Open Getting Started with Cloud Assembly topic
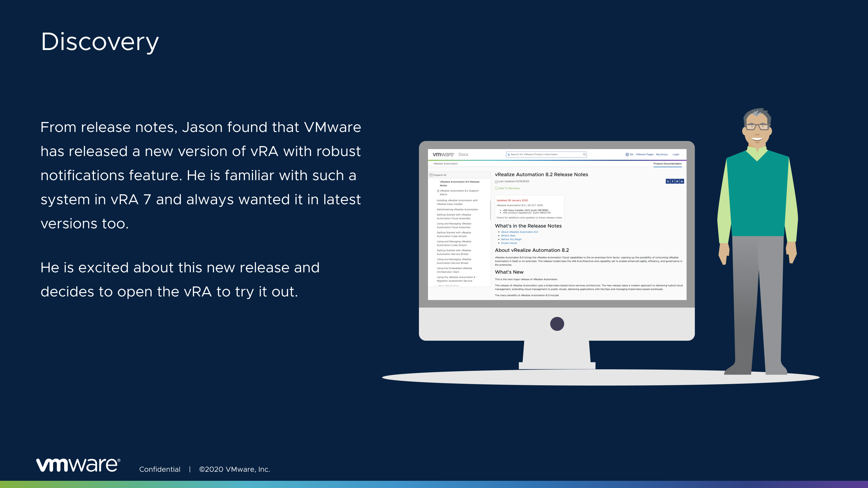 pyautogui.click(x=454, y=217)
